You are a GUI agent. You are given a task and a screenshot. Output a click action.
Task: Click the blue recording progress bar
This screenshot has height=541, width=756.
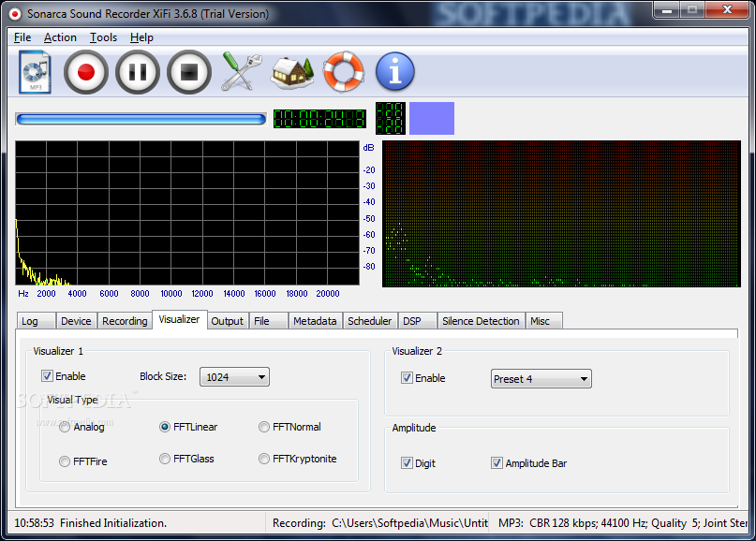pos(141,119)
